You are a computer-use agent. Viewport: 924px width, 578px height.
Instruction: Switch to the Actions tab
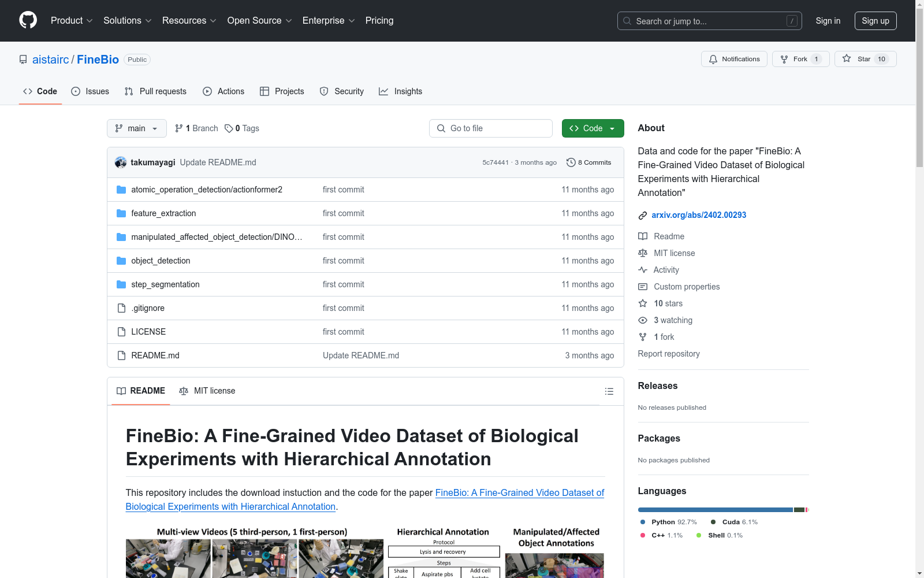pos(223,91)
